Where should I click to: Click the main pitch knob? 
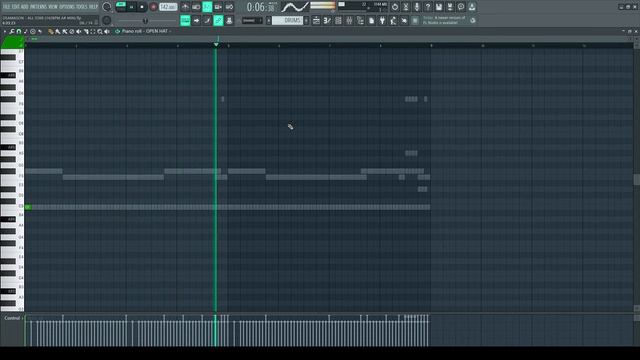click(x=107, y=20)
